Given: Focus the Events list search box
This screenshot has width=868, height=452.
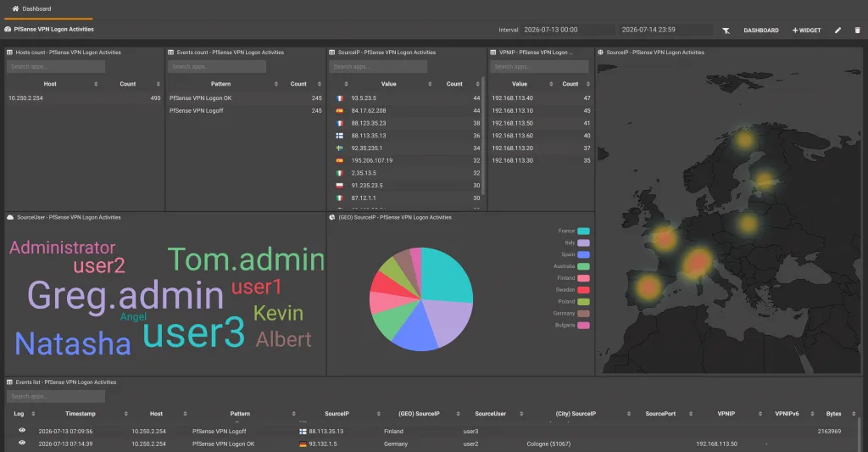Looking at the screenshot, I should tap(56, 396).
